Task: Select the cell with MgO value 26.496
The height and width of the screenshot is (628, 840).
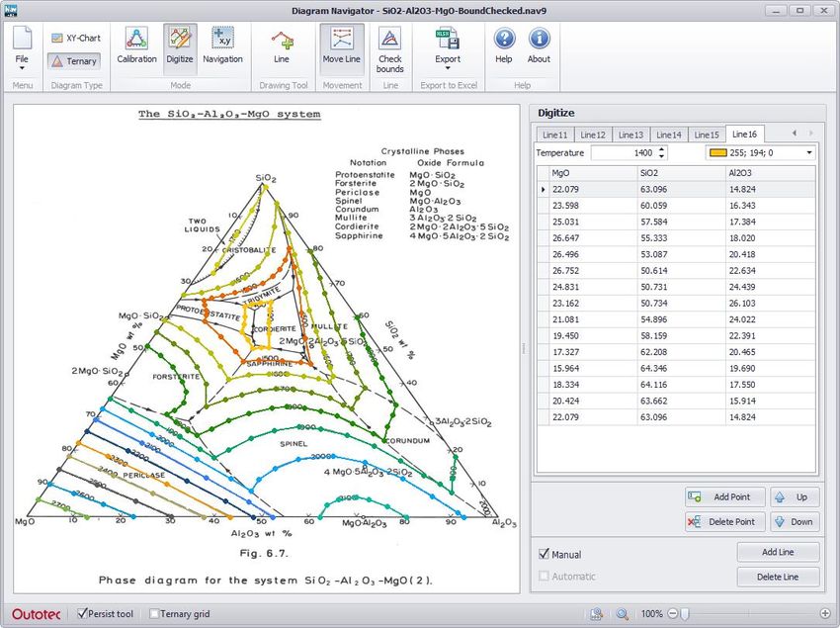Action: [593, 254]
